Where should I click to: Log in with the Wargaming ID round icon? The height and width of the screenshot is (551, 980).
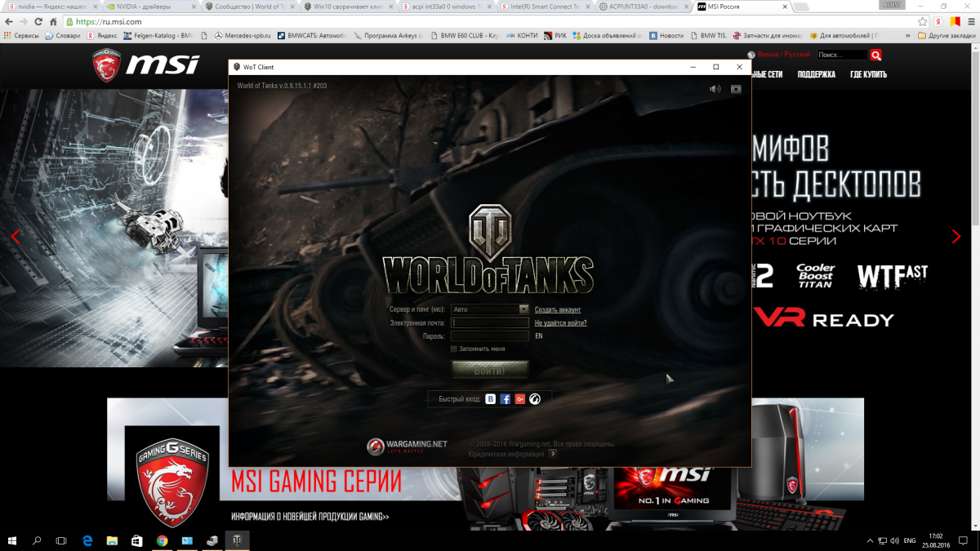click(535, 399)
